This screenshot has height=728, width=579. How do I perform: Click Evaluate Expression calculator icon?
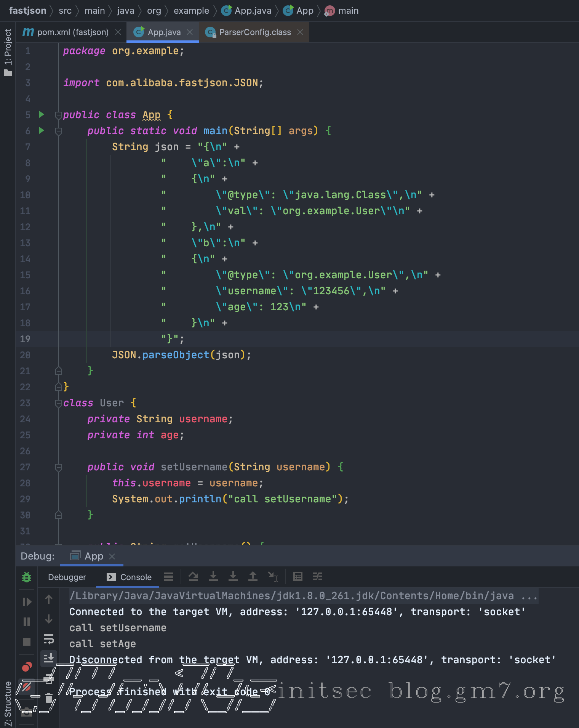coord(298,577)
